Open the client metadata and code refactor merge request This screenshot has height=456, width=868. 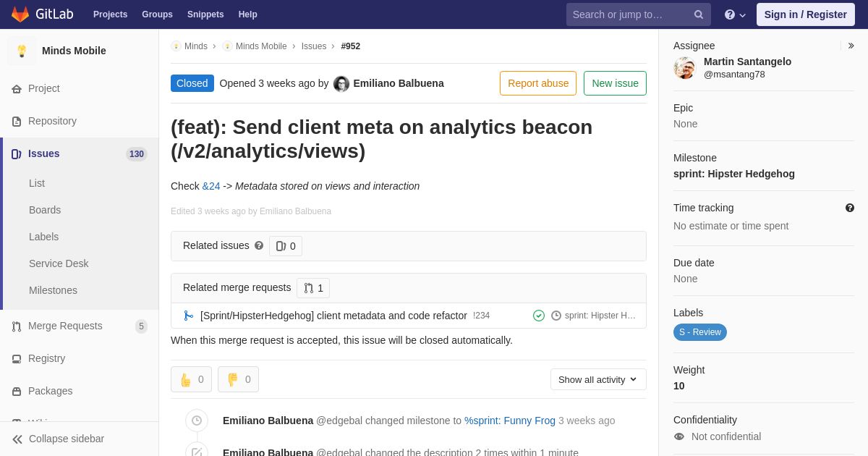333,316
